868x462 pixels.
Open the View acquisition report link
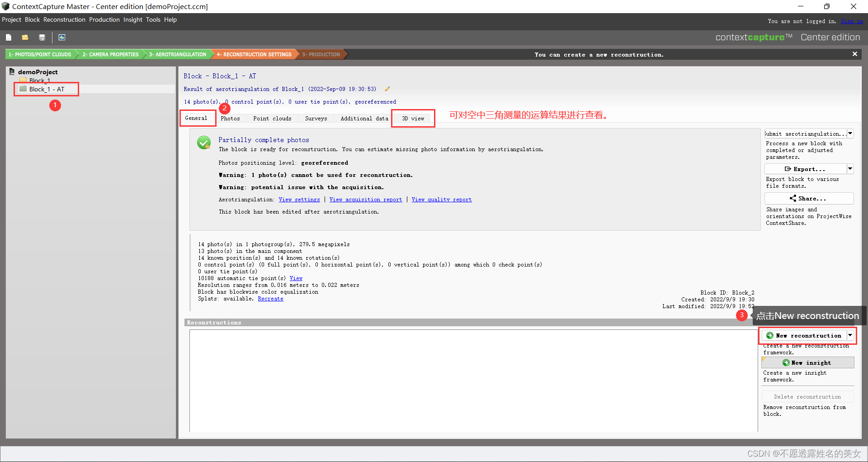[x=366, y=200]
